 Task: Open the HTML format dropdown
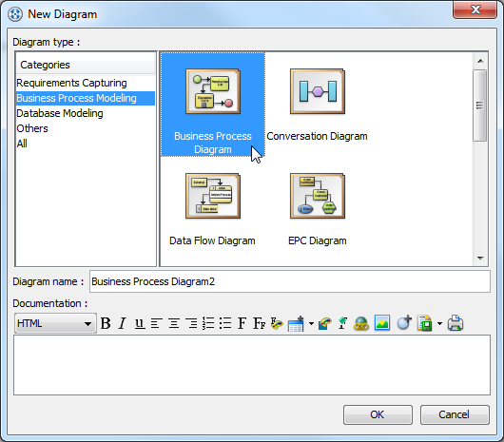(x=55, y=323)
